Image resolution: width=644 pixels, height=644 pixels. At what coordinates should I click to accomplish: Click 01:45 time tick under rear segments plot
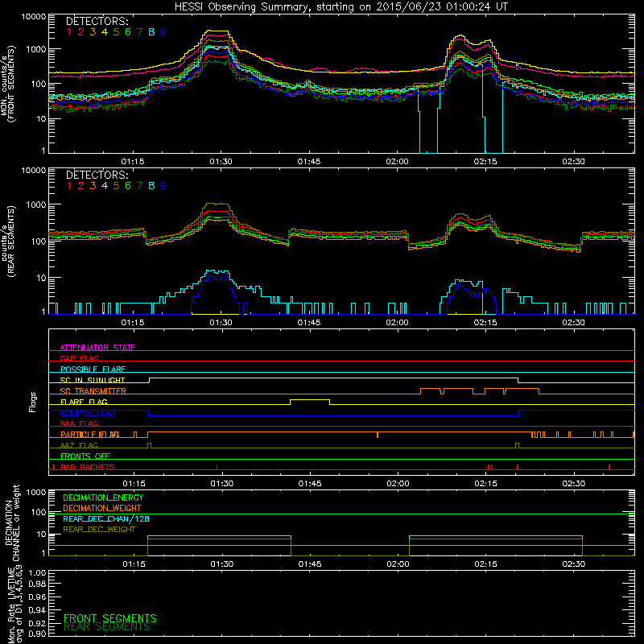(309, 323)
